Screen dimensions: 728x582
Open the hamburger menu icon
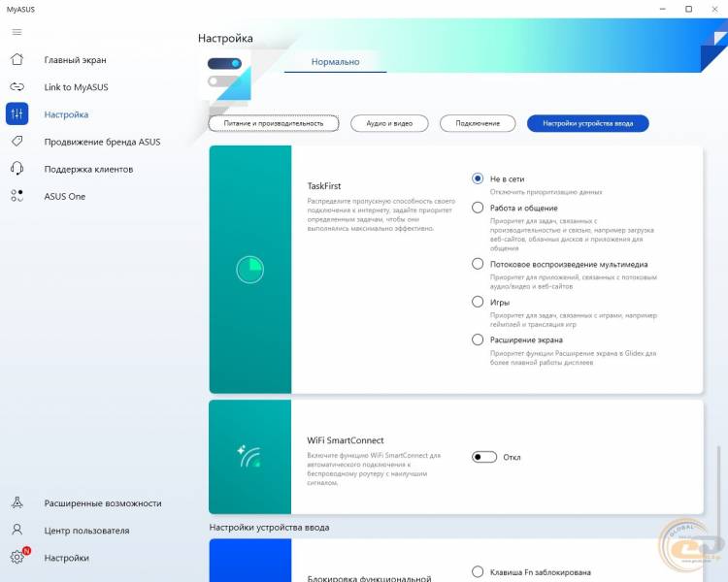click(x=17, y=32)
